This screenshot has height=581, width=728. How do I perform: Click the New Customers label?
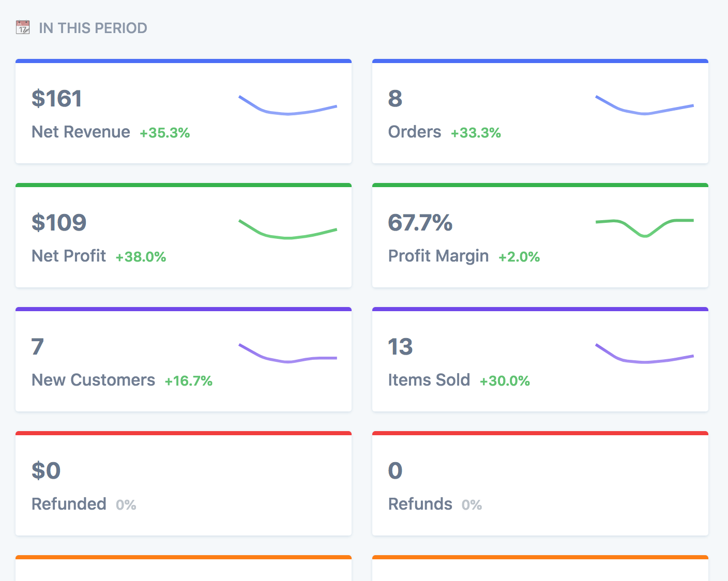pyautogui.click(x=93, y=380)
